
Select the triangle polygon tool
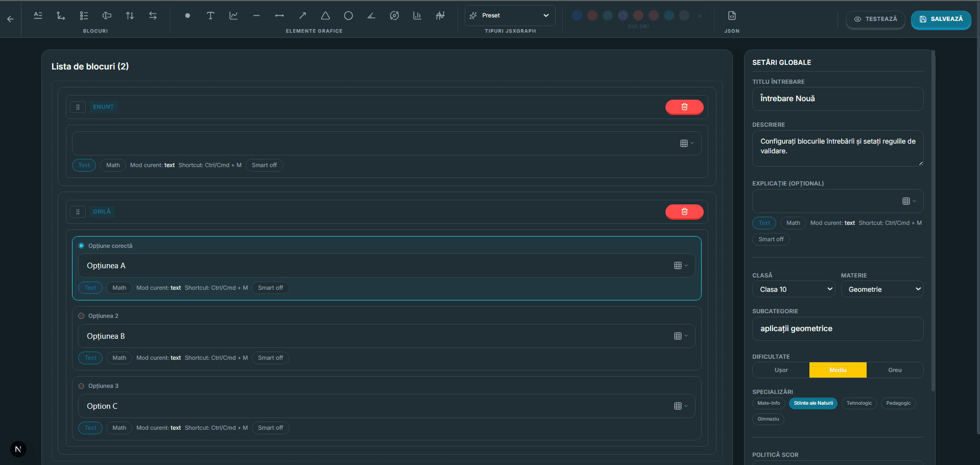click(325, 16)
